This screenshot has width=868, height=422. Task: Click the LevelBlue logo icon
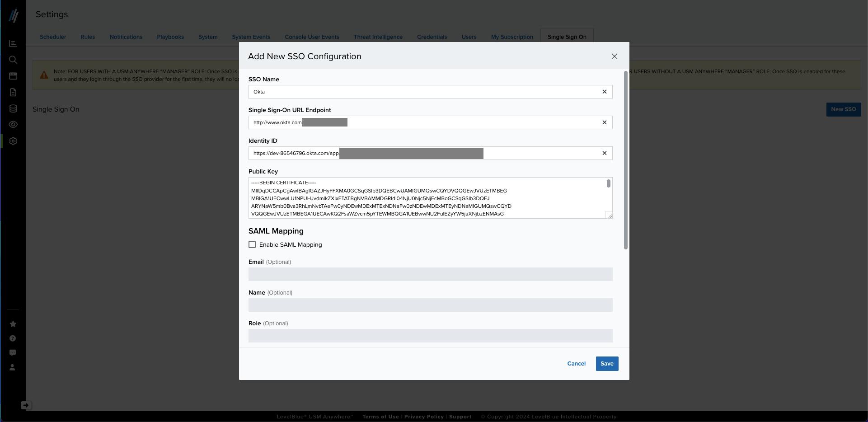tap(14, 16)
